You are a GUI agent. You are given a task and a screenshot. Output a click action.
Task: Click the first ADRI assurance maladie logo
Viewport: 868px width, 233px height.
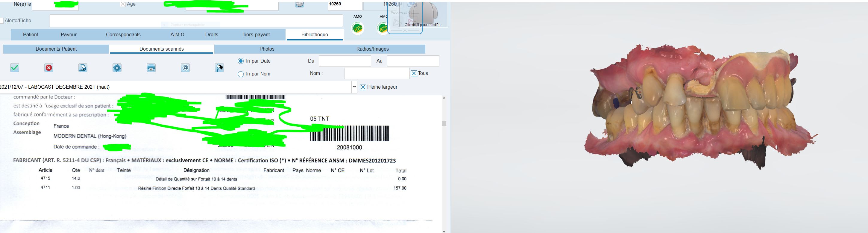(357, 28)
